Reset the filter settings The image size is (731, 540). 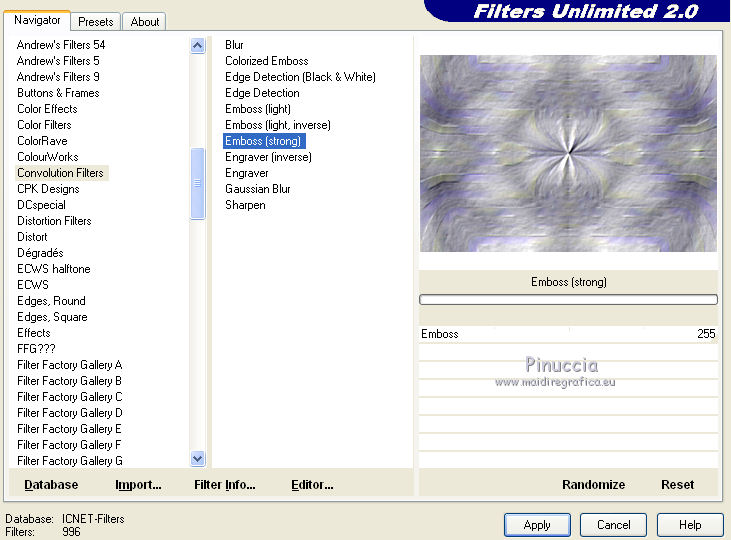click(677, 485)
